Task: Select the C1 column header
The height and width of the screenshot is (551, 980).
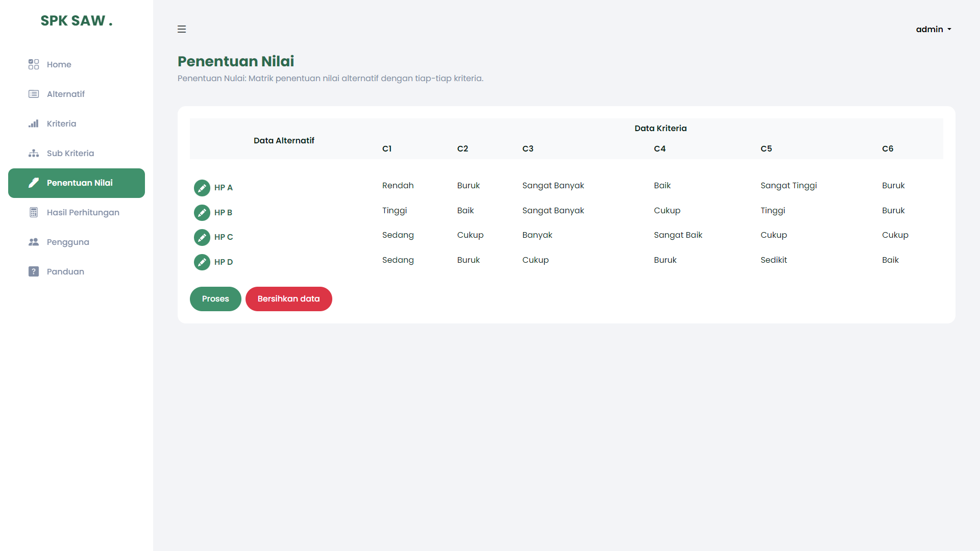Action: click(x=387, y=148)
